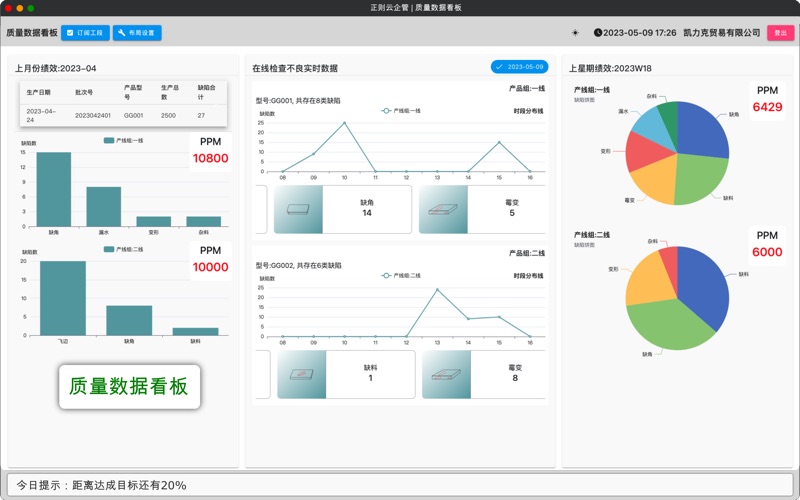Click the 缺角 bar in 二线 bar chart
The image size is (800, 500).
[129, 320]
